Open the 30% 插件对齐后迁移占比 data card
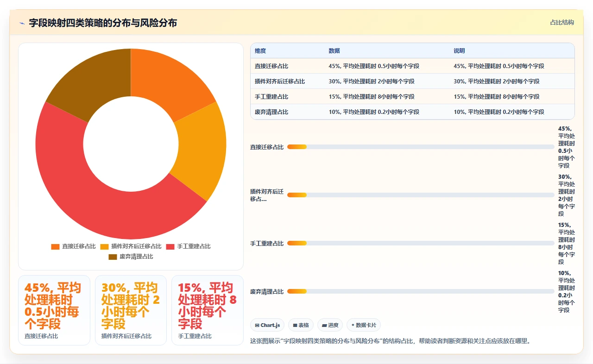 click(x=131, y=310)
